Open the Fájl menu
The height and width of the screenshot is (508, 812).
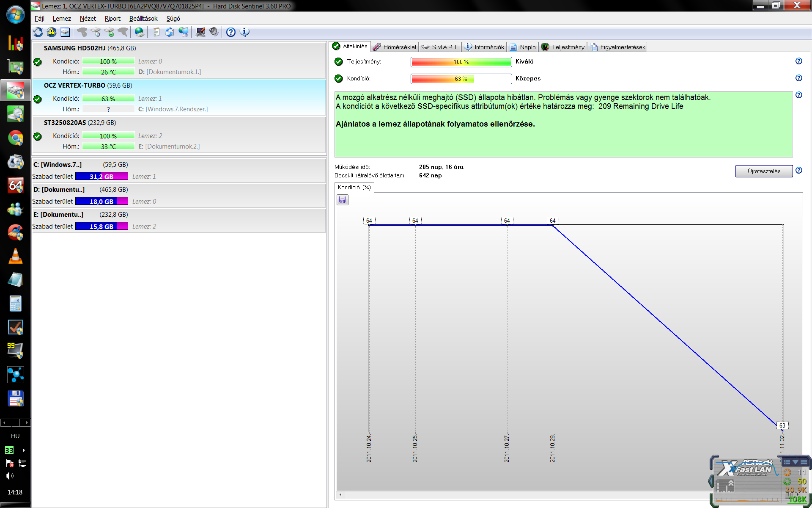(39, 19)
